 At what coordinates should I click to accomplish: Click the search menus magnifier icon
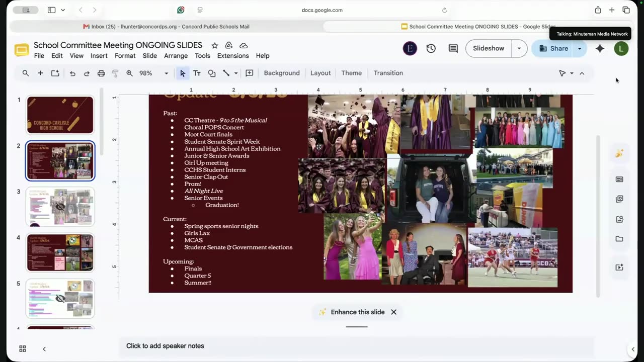click(x=26, y=73)
